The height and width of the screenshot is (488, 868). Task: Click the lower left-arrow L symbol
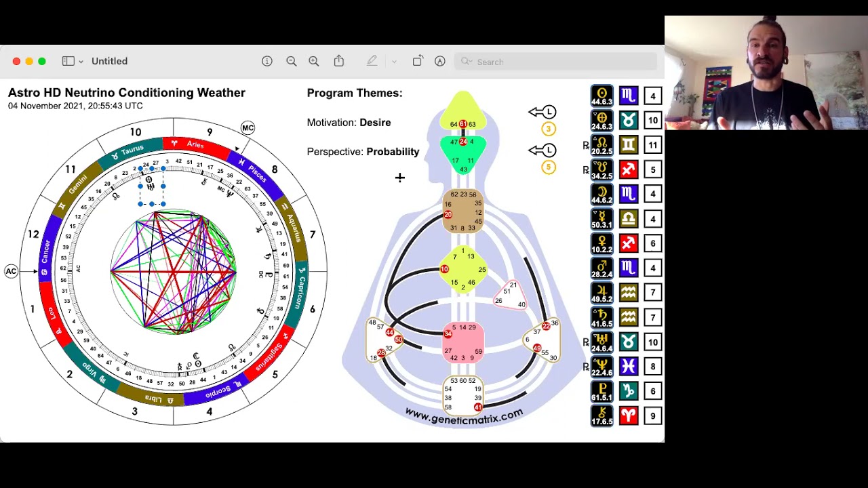[x=542, y=150]
